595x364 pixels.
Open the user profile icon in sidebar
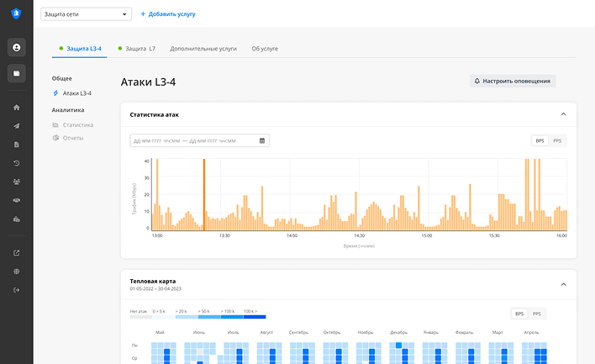(x=17, y=47)
